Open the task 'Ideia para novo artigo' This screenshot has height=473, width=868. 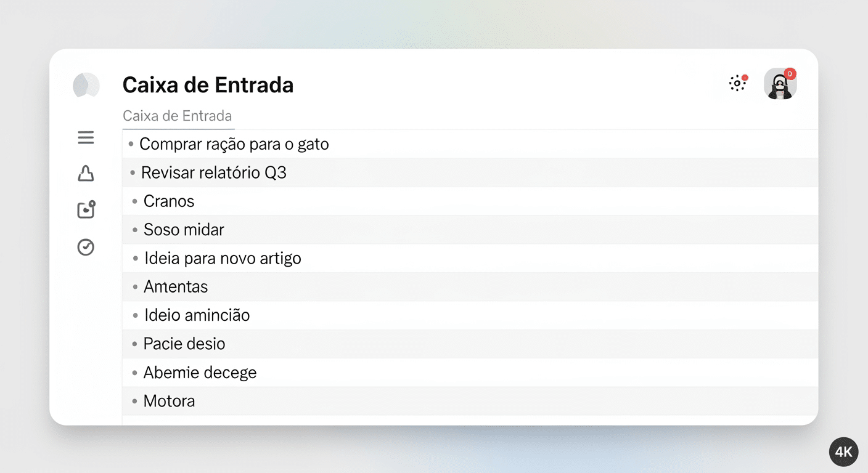[x=222, y=258]
